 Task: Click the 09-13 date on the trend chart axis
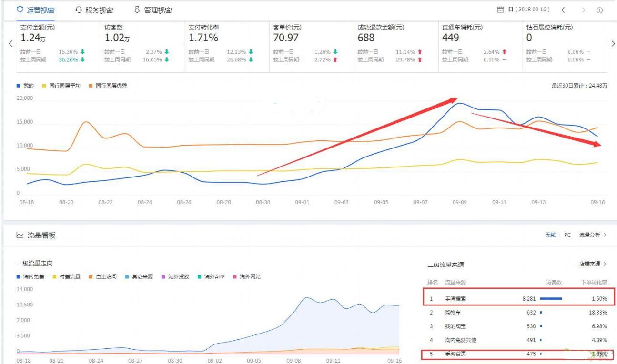pos(539,202)
